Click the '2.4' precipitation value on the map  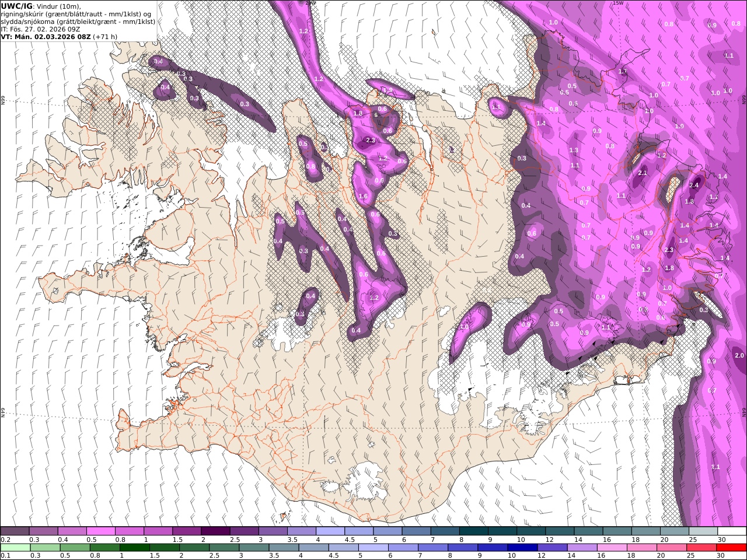point(694,185)
